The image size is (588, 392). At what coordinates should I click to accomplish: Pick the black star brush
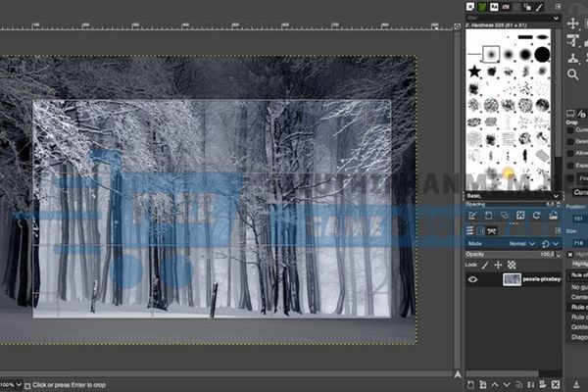(474, 71)
